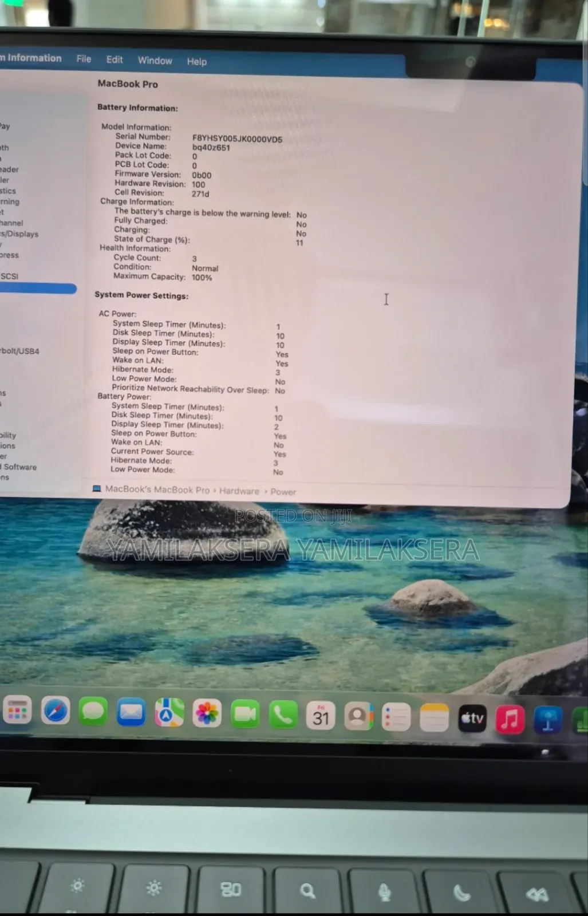Click the Battery Information heading

pos(137,108)
